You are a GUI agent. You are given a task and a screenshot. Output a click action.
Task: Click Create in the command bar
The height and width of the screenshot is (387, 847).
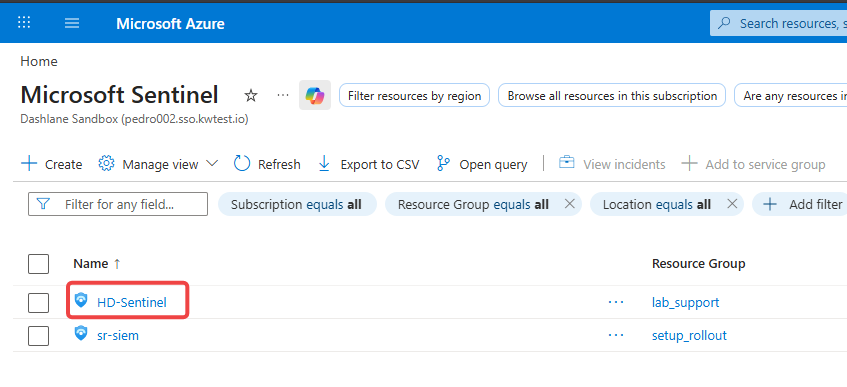pos(52,164)
